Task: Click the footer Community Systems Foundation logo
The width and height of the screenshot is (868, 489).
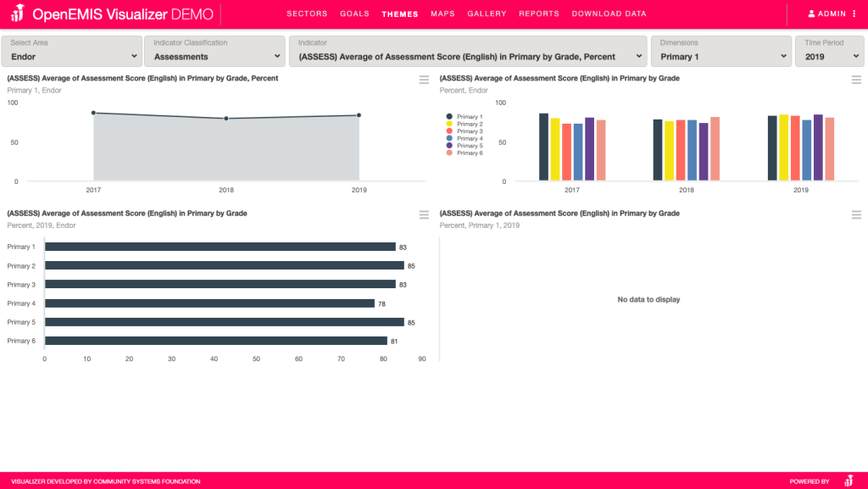Action: (x=849, y=481)
